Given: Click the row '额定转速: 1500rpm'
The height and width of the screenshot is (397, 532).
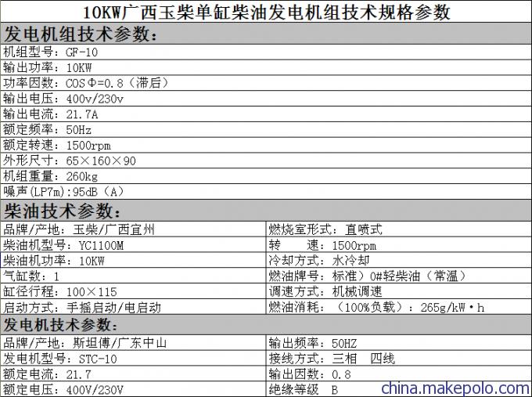Looking at the screenshot, I should [266, 146].
